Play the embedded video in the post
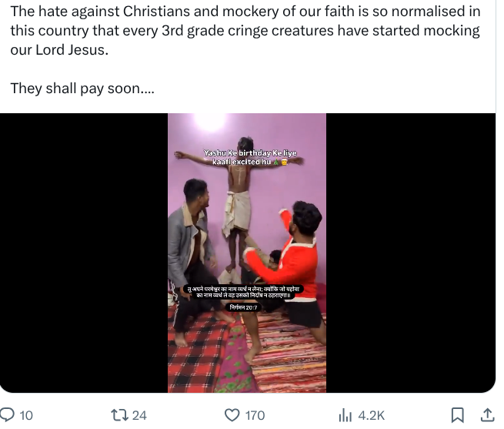Image resolution: width=504 pixels, height=429 pixels. (x=247, y=253)
